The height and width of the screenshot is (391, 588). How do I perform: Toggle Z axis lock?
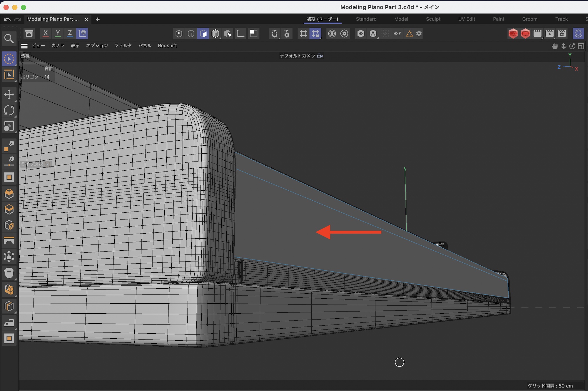[x=70, y=33]
